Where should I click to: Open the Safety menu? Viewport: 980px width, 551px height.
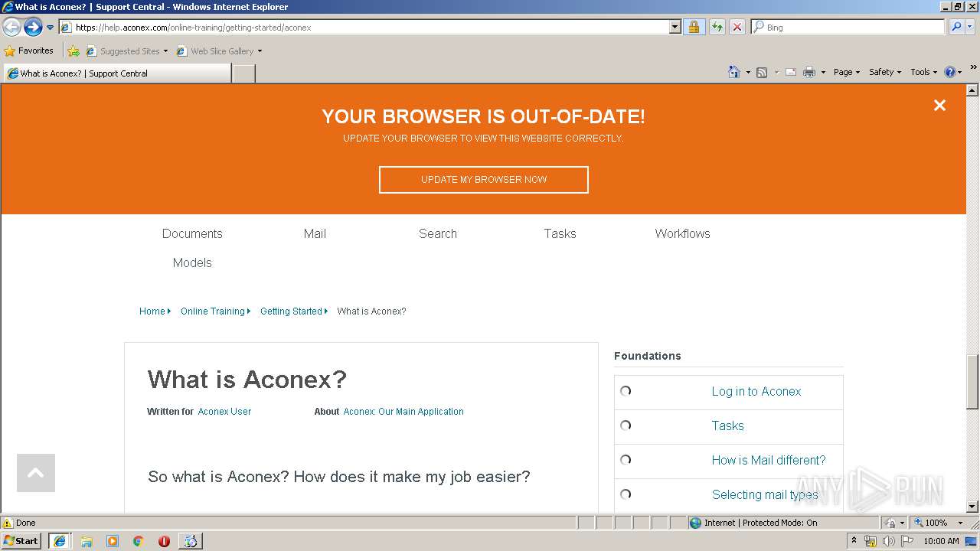coord(885,72)
